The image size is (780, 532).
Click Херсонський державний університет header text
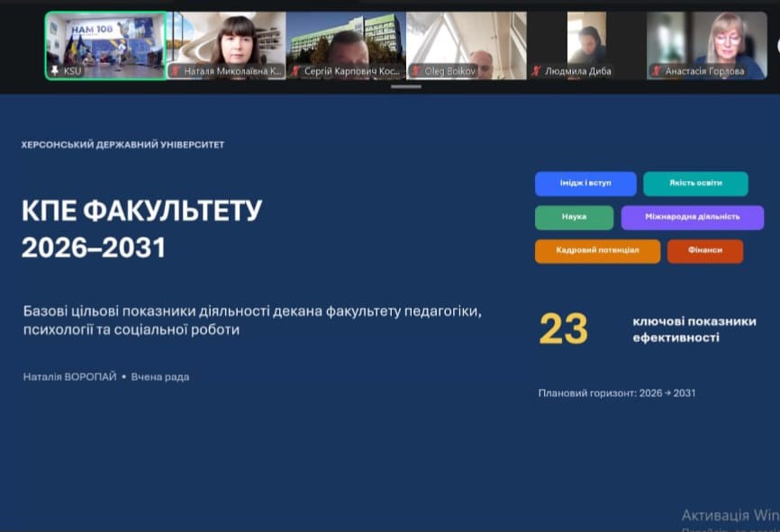tap(122, 145)
